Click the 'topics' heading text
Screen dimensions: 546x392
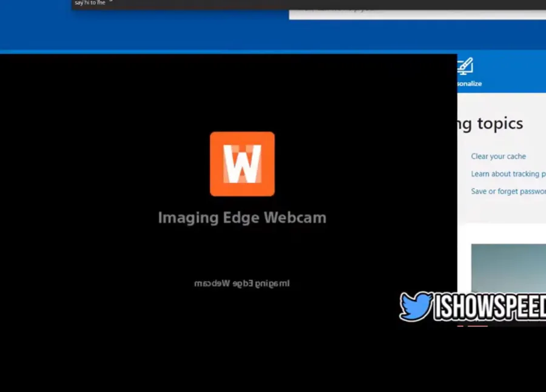click(500, 123)
